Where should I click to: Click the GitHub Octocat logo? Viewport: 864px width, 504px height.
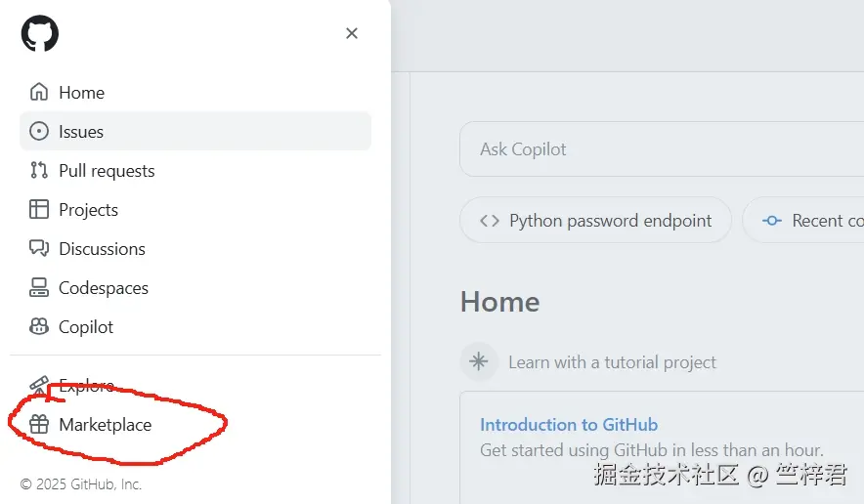40,33
